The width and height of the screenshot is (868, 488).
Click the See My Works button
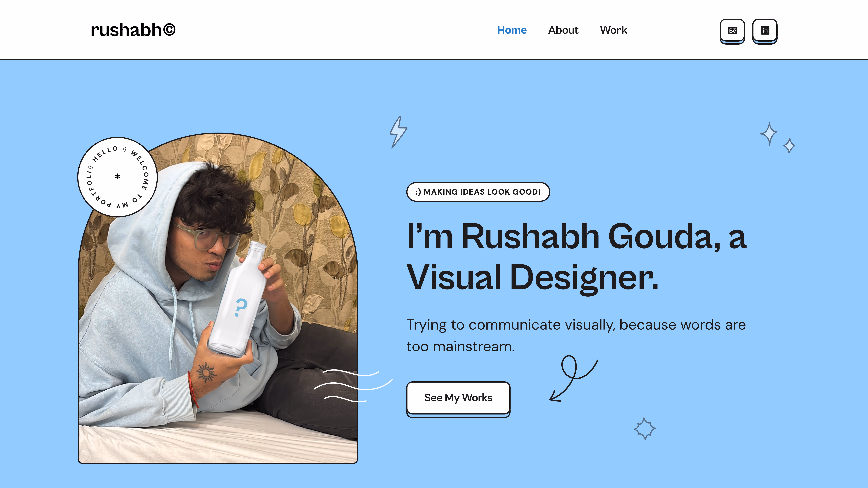coord(458,399)
